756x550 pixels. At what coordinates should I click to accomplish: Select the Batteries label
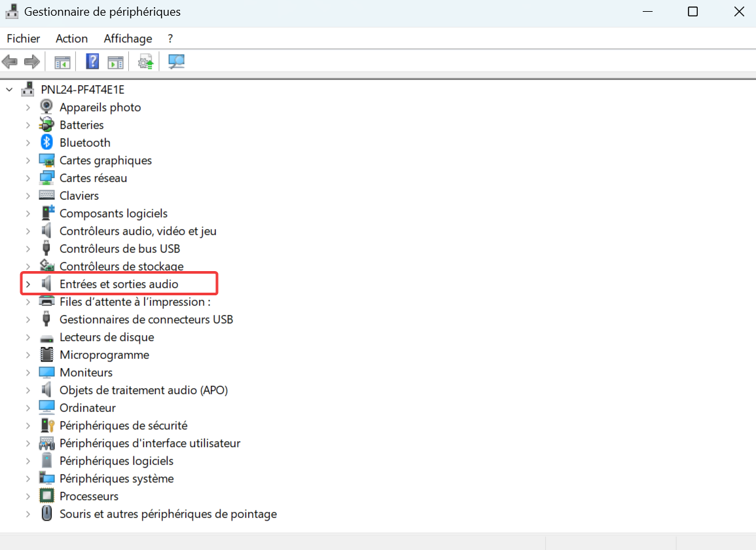tap(81, 125)
